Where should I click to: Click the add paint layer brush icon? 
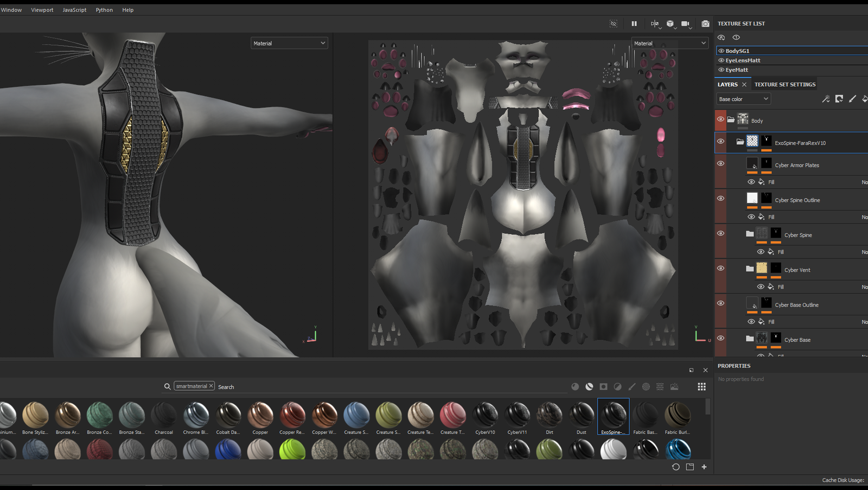(x=852, y=99)
